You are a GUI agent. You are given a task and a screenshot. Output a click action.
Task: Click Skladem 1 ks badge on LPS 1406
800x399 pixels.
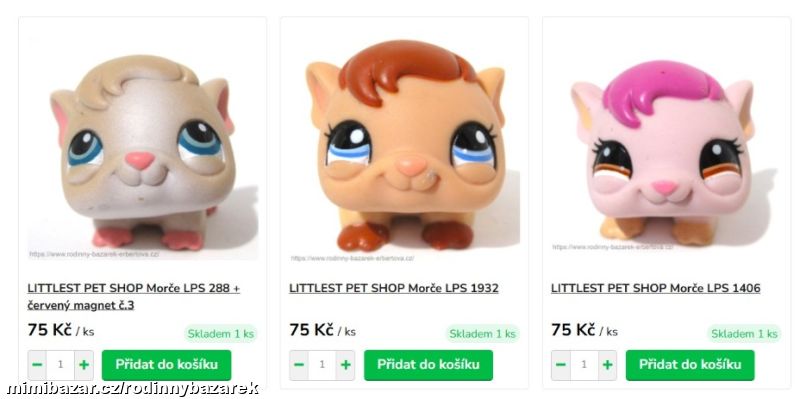(x=744, y=334)
